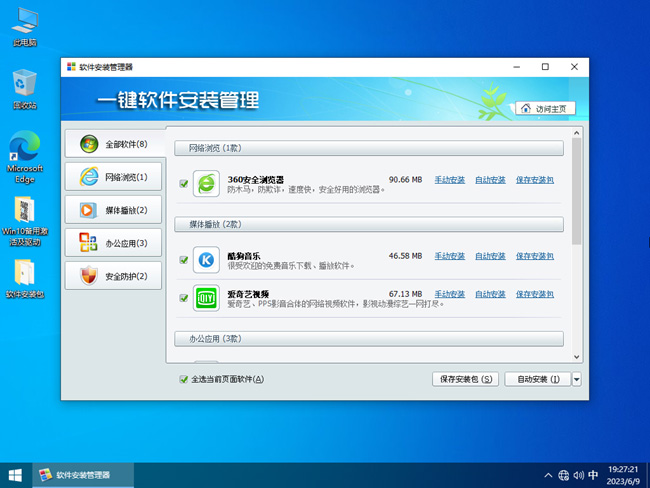
Task: Toggle 全选当前页面软件 checkbox
Action: pos(184,379)
